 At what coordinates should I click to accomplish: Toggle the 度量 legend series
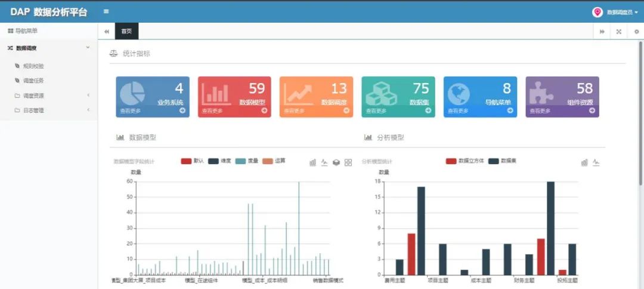[x=246, y=161]
